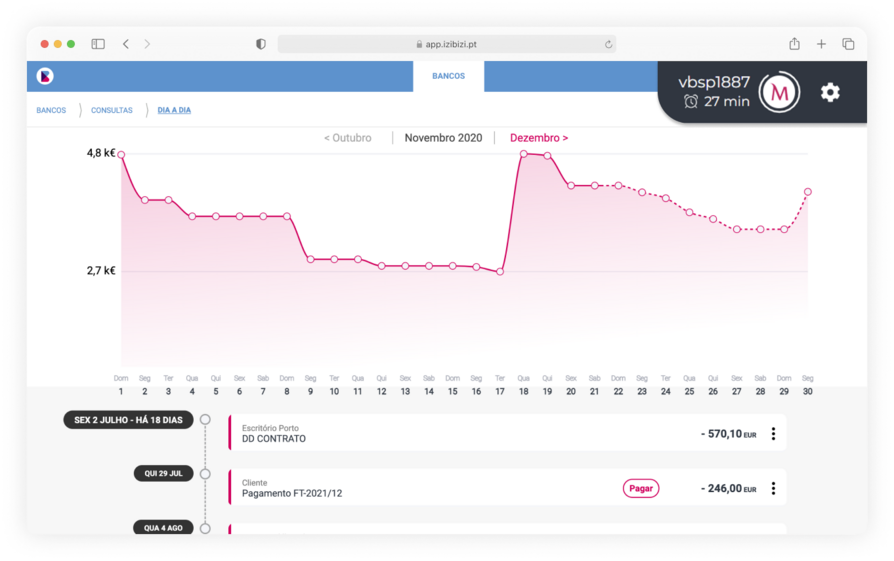The image size is (894, 561).
Task: Click the DIA A DIA breadcrumb link
Action: click(x=174, y=110)
